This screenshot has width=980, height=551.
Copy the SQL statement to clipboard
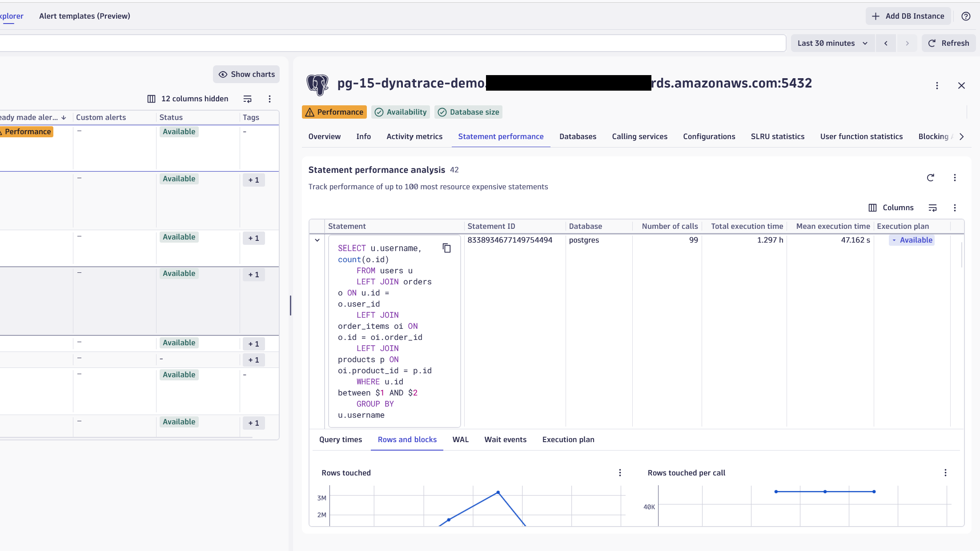tap(447, 248)
